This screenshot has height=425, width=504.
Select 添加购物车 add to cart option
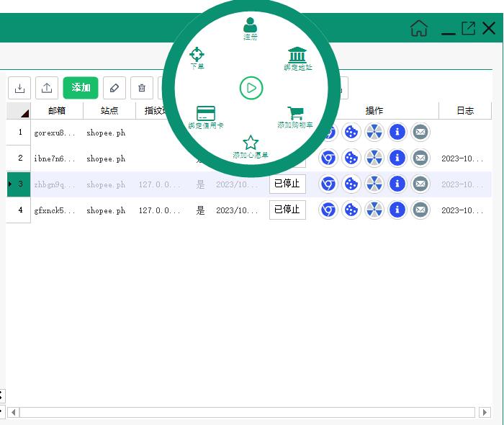click(x=295, y=117)
